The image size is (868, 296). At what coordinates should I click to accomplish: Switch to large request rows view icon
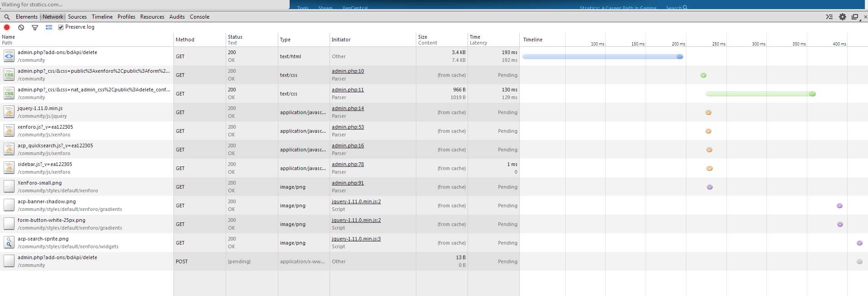click(49, 27)
